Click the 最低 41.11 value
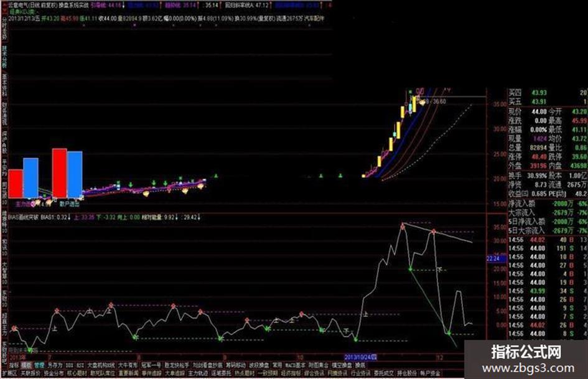Screen dimensions: 588x379 (579, 129)
